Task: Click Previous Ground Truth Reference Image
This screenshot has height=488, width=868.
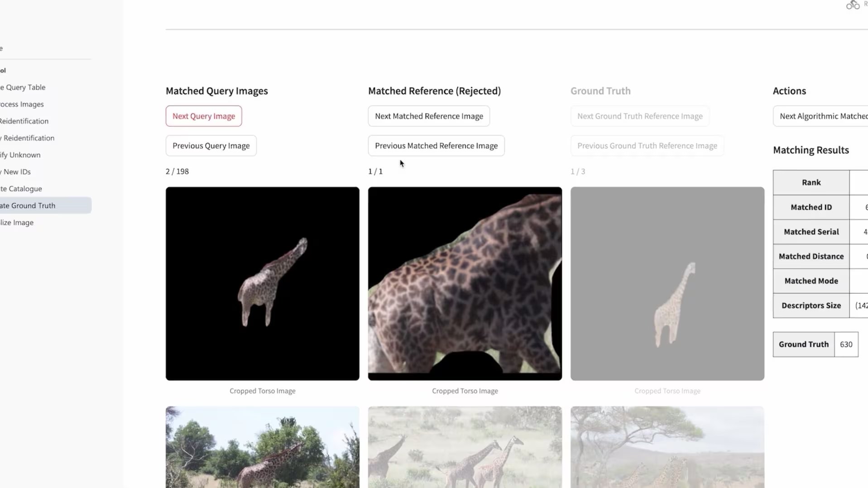Action: point(647,146)
